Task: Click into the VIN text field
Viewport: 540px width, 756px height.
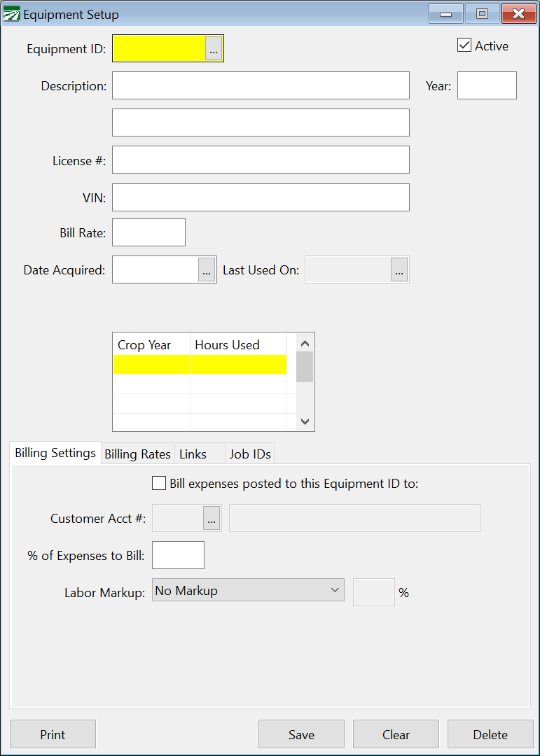Action: click(261, 197)
